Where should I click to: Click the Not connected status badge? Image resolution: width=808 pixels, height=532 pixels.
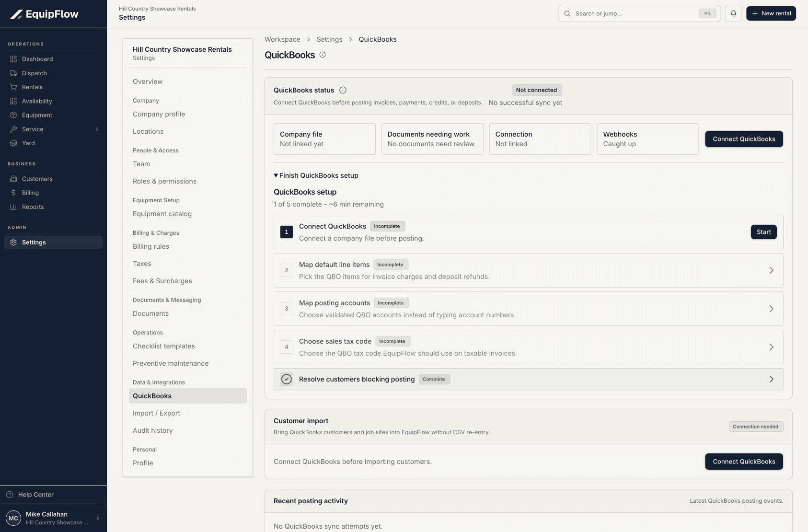tap(536, 90)
